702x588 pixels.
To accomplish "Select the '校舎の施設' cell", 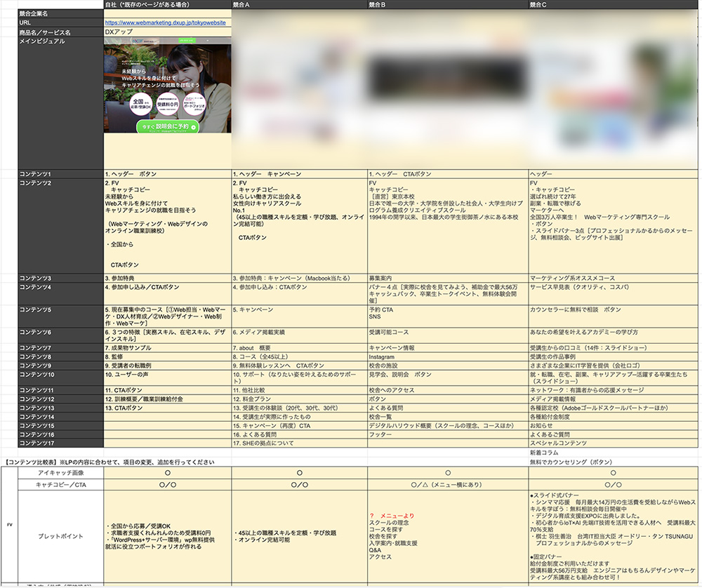I will (448, 366).
